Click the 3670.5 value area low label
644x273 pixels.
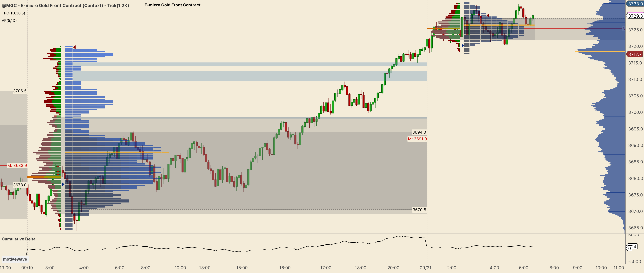click(x=419, y=210)
